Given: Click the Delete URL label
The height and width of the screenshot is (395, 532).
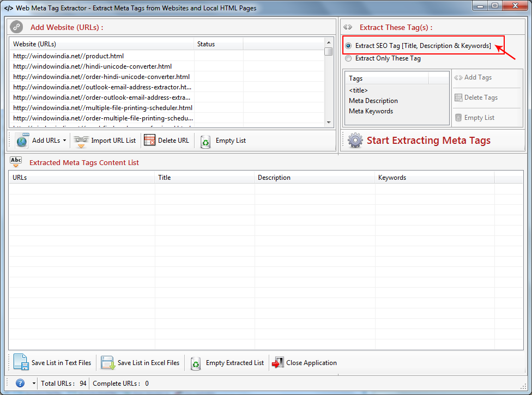Looking at the screenshot, I should click(x=173, y=141).
